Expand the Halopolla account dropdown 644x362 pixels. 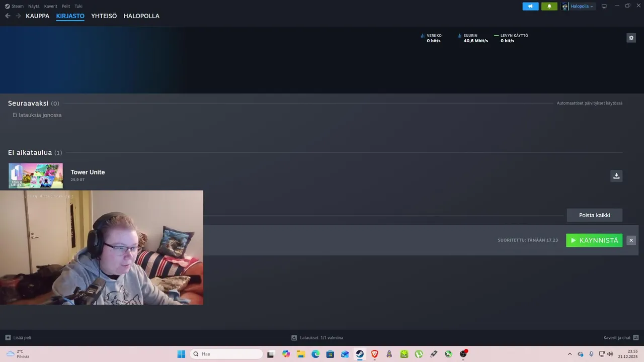(582, 7)
